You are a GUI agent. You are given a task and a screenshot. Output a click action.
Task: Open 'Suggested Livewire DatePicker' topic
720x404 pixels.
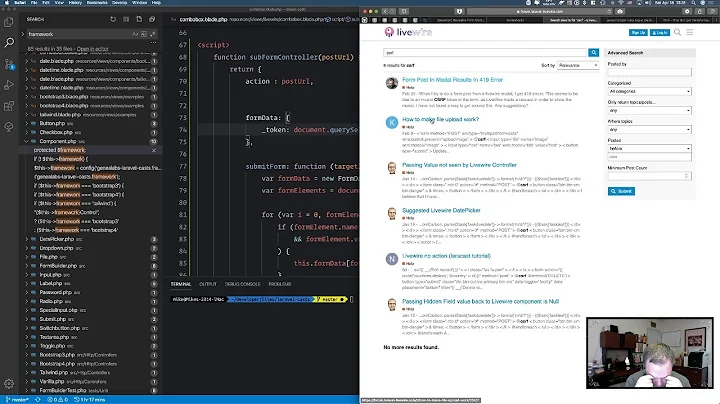pyautogui.click(x=441, y=210)
